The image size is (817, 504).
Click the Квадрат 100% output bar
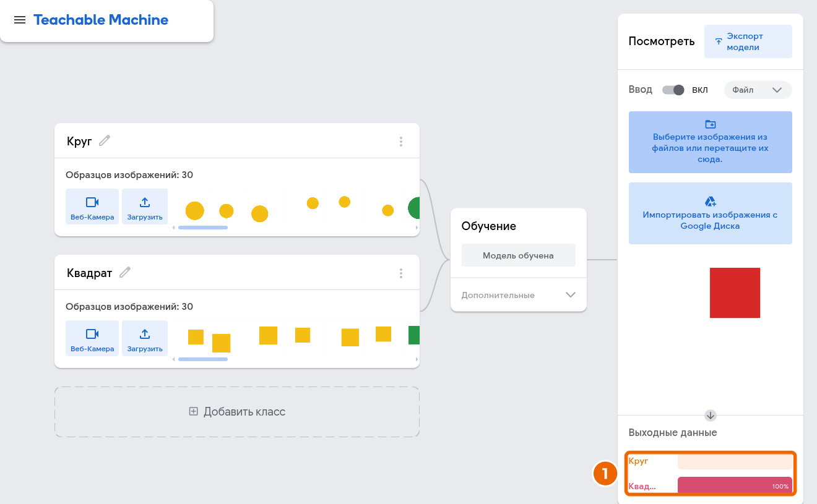735,485
